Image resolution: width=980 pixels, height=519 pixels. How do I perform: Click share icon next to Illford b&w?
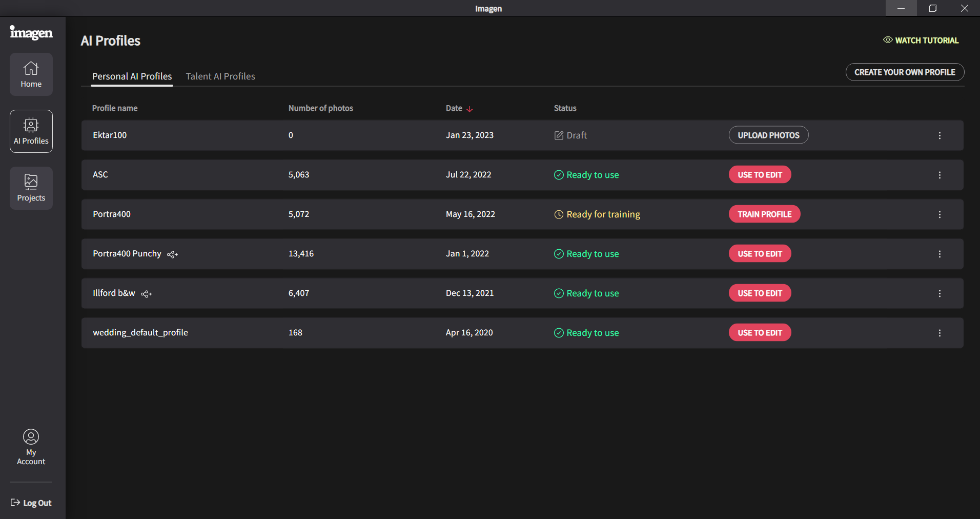point(147,294)
